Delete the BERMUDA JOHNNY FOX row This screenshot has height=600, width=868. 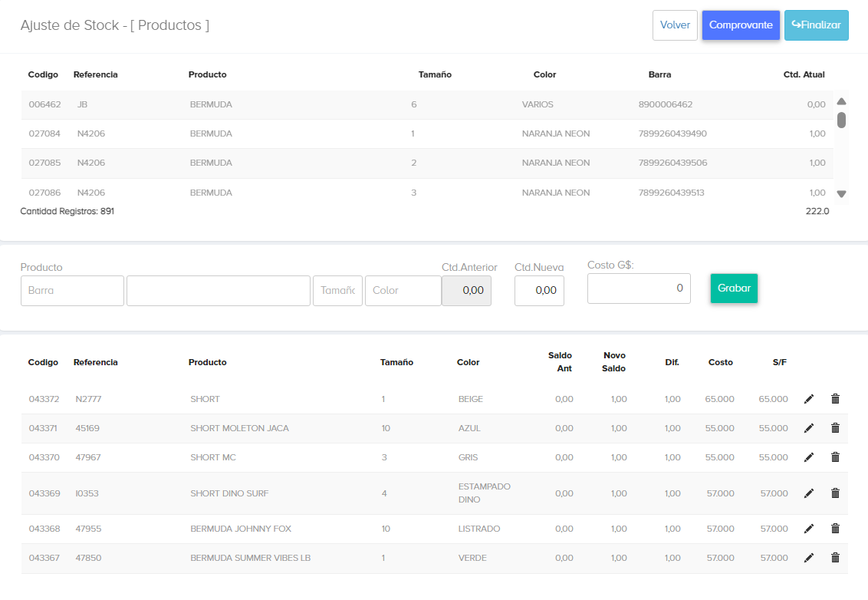[835, 529]
